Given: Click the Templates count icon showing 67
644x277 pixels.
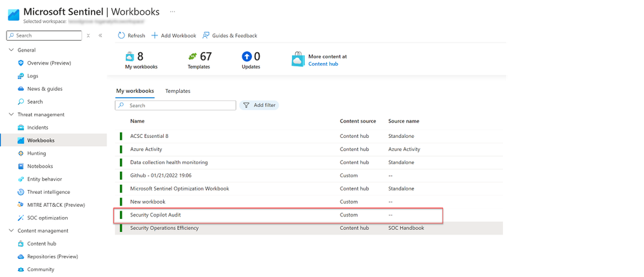Looking at the screenshot, I should point(193,56).
